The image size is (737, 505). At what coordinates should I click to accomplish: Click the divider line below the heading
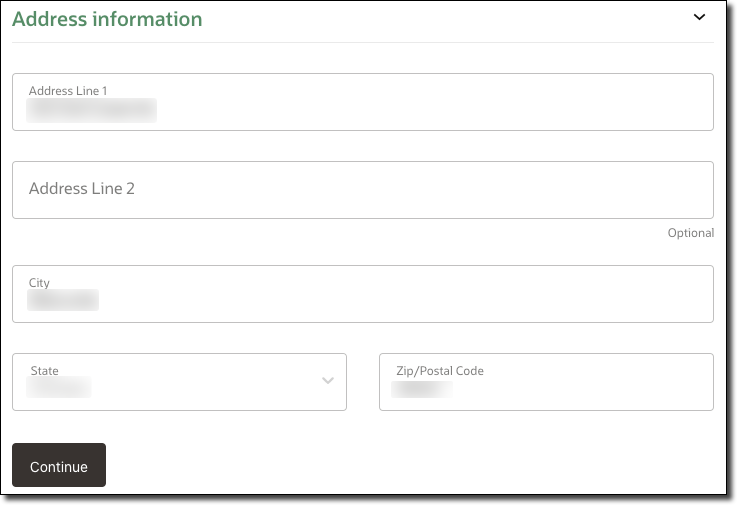click(362, 42)
